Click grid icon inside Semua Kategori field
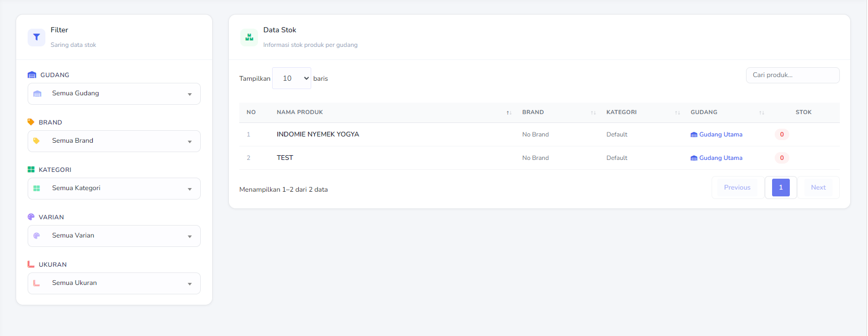868x336 pixels. [x=36, y=188]
